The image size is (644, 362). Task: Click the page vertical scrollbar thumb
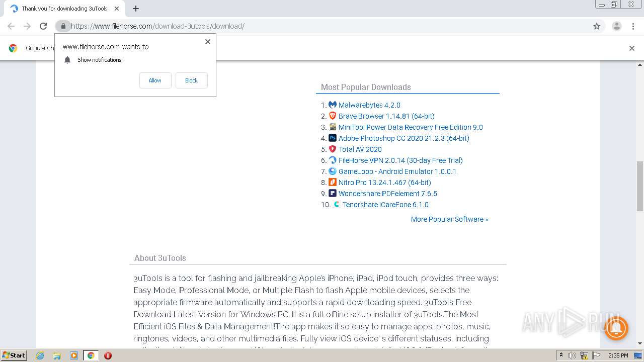[639, 186]
